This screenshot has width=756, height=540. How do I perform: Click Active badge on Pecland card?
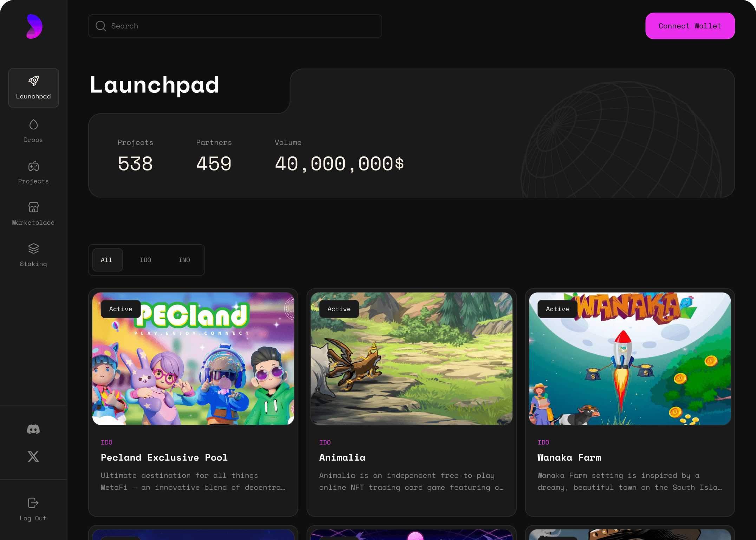click(121, 309)
